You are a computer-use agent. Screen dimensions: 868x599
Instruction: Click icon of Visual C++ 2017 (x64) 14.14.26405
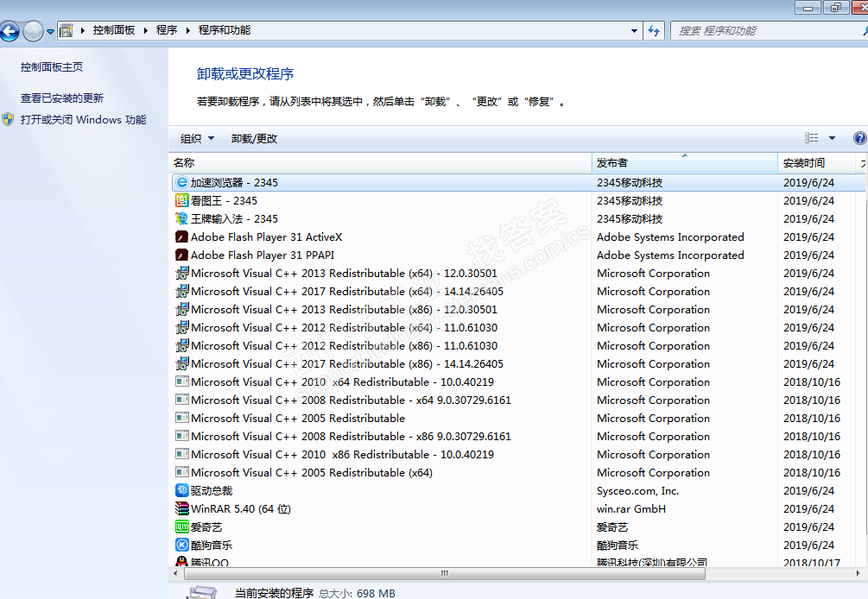182,292
